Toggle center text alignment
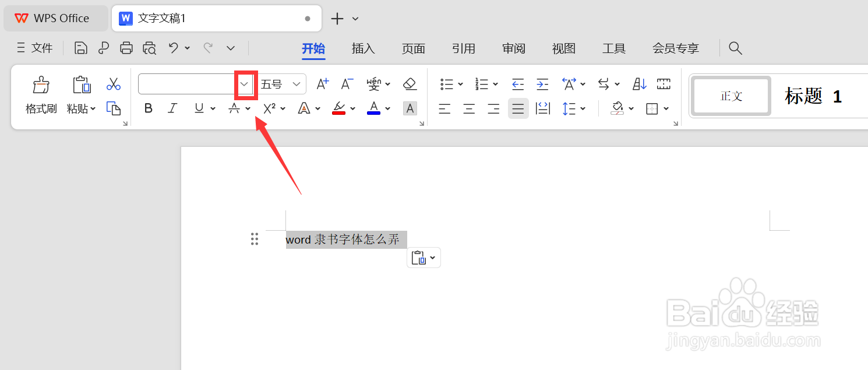The image size is (868, 370). pyautogui.click(x=469, y=108)
